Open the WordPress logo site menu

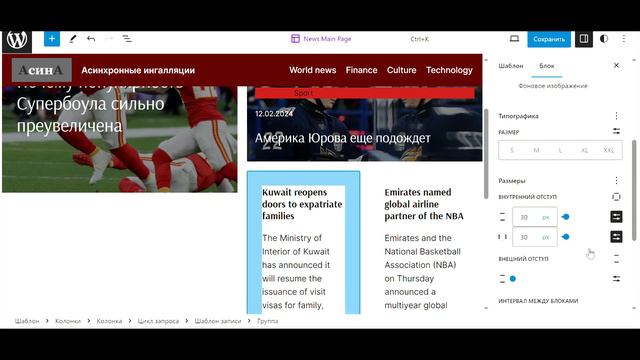pyautogui.click(x=17, y=40)
